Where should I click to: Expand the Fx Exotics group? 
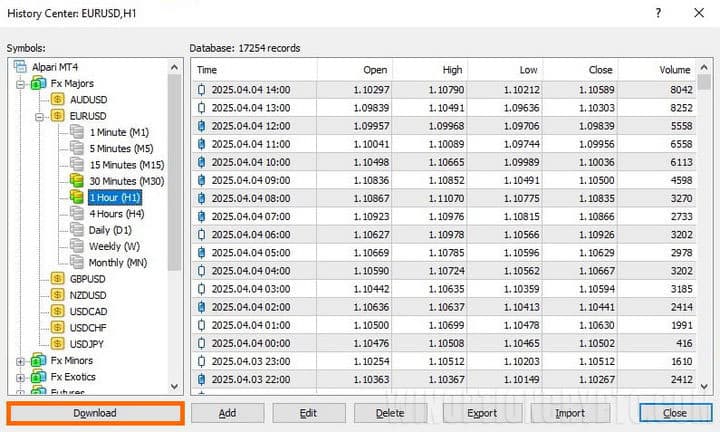point(22,377)
